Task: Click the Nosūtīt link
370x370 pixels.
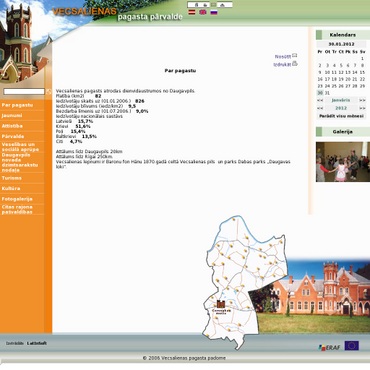Action: pyautogui.click(x=283, y=57)
